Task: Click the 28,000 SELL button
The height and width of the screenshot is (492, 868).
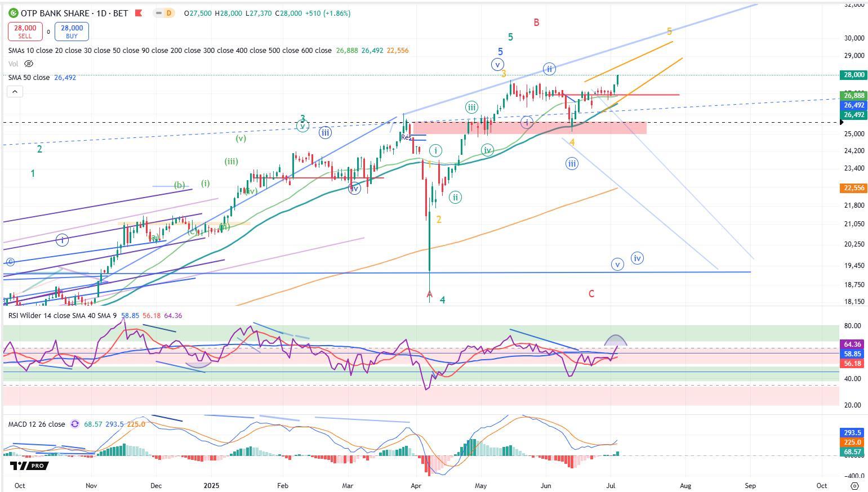Action: (25, 32)
